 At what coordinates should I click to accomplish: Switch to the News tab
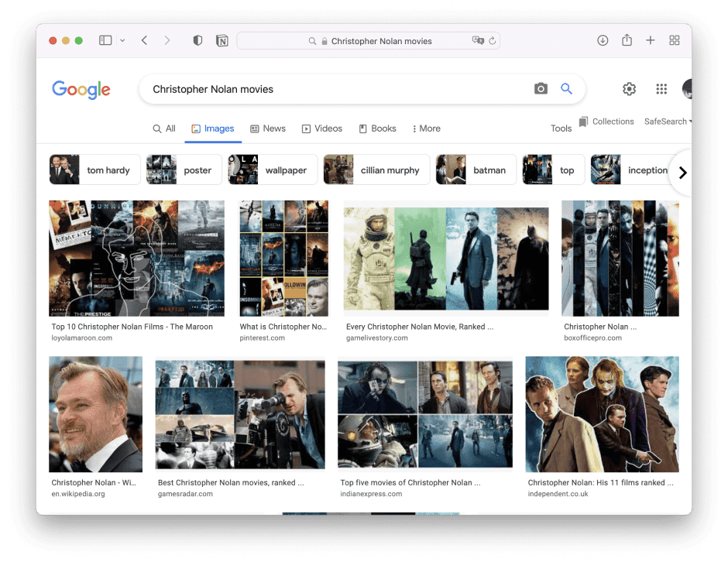click(x=268, y=129)
